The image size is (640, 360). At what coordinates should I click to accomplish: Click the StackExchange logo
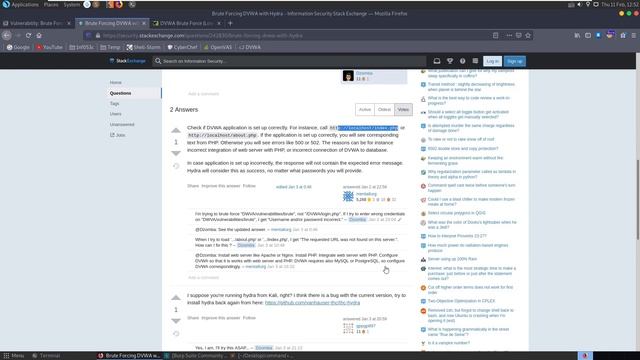pos(127,61)
